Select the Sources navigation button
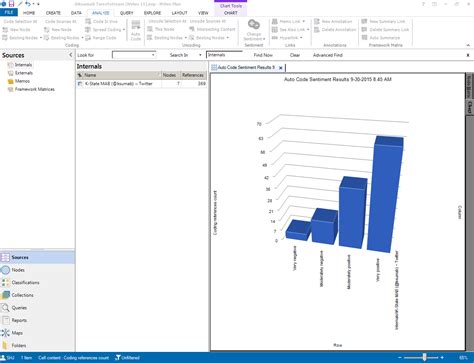The width and height of the screenshot is (474, 363). pos(37,257)
